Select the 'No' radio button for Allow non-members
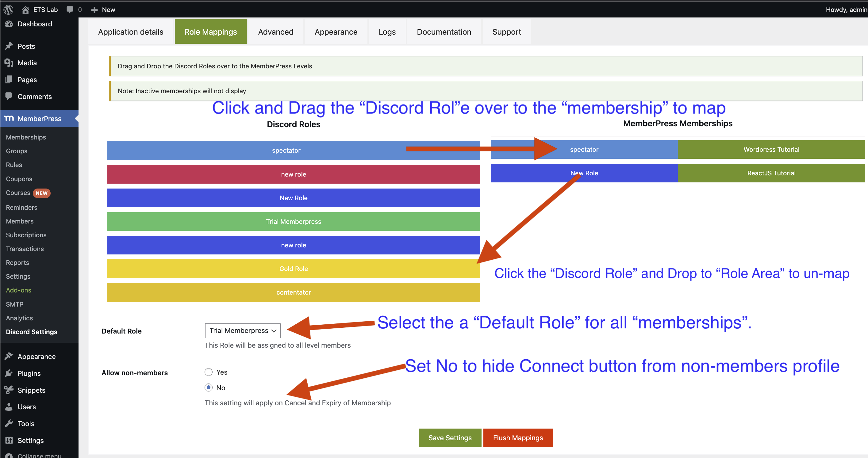868x458 pixels. coord(208,387)
